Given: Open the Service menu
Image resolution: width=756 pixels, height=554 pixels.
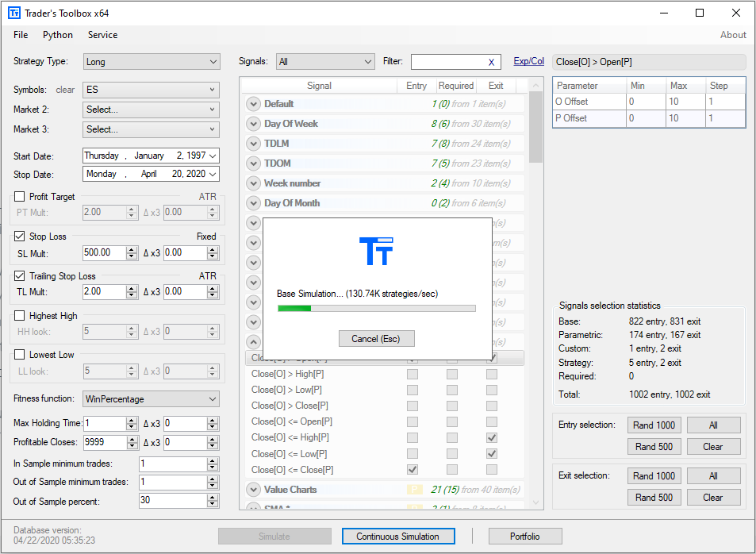Looking at the screenshot, I should pyautogui.click(x=102, y=35).
